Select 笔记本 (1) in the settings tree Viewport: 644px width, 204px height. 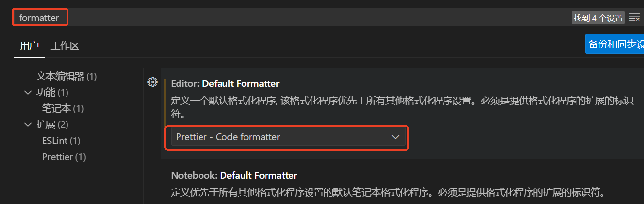(63, 108)
